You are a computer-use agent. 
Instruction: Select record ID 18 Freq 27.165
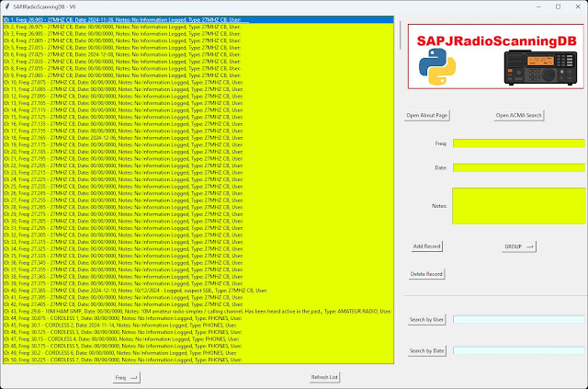198,138
